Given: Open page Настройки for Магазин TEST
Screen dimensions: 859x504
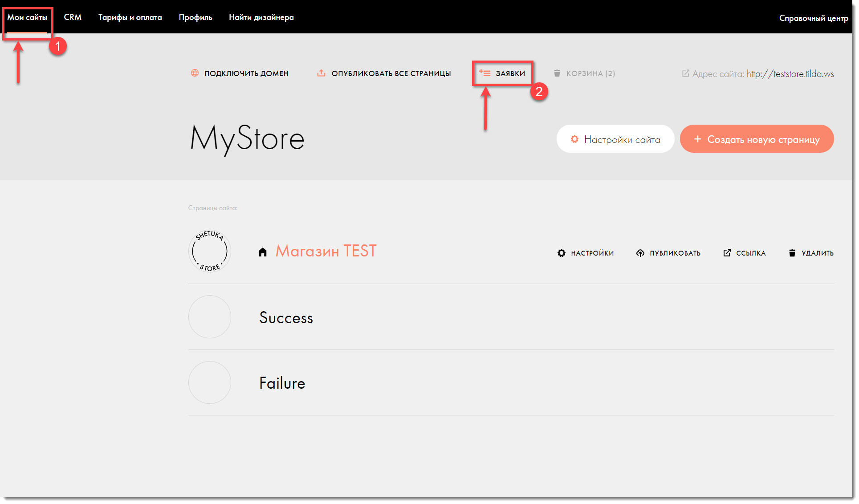Looking at the screenshot, I should [592, 253].
